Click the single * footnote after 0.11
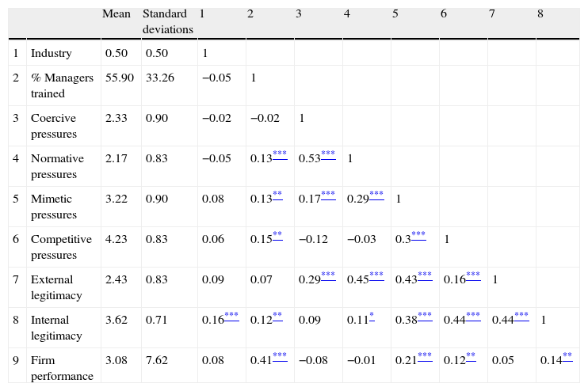 pos(372,315)
